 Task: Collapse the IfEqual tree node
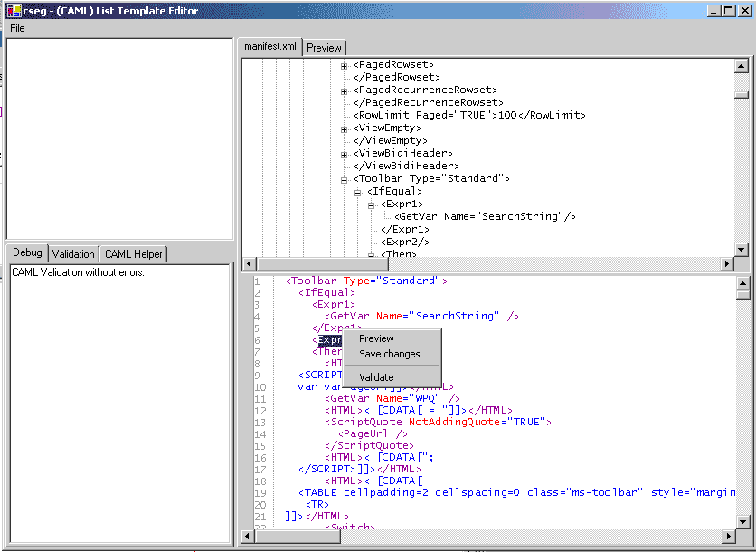click(x=357, y=193)
